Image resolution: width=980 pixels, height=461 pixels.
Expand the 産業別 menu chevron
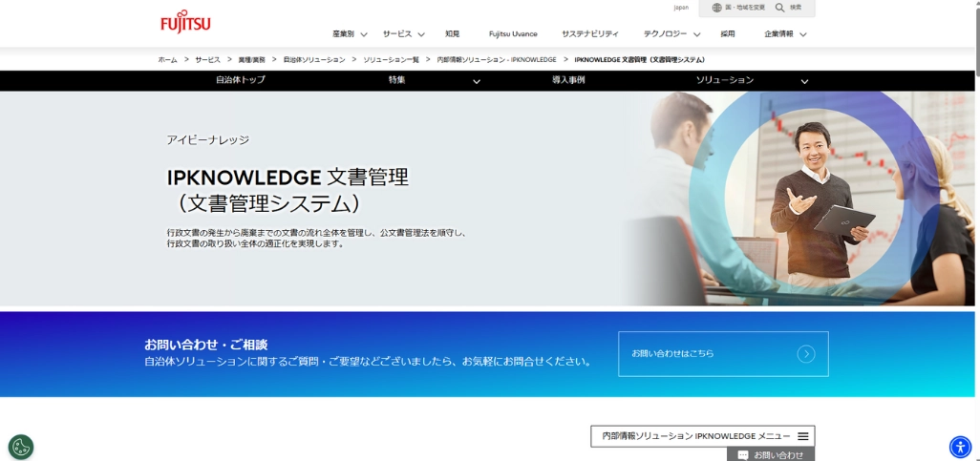[x=364, y=34]
